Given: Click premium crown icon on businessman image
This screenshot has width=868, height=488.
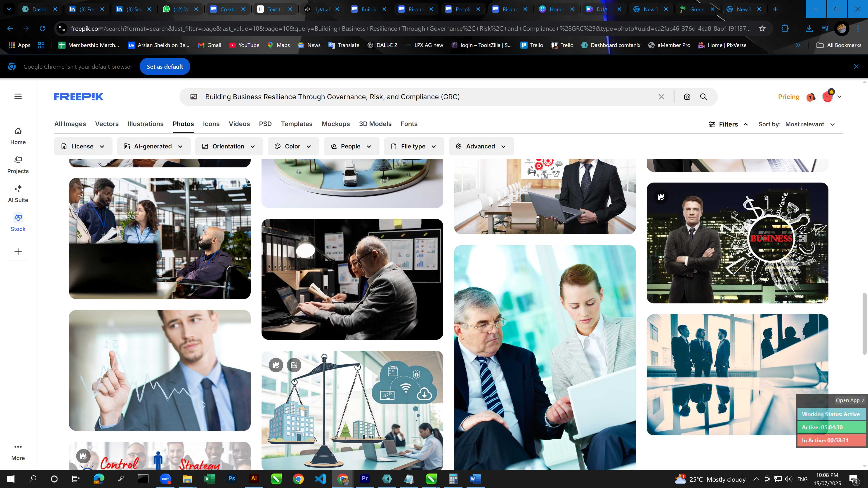Looking at the screenshot, I should [661, 197].
